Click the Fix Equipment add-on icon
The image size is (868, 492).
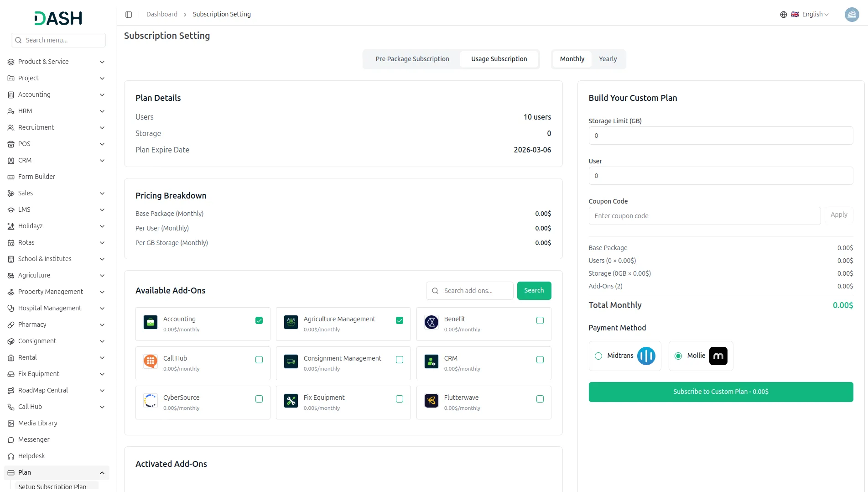point(291,401)
